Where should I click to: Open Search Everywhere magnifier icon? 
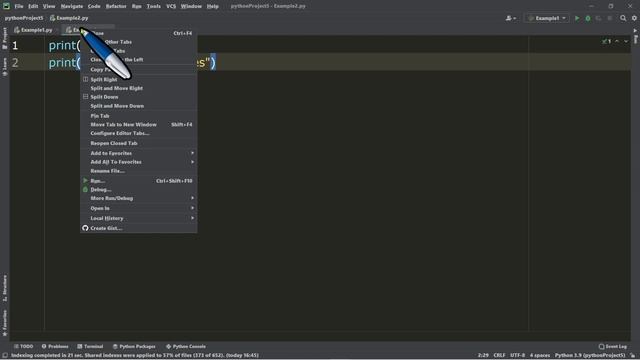[x=623, y=18]
